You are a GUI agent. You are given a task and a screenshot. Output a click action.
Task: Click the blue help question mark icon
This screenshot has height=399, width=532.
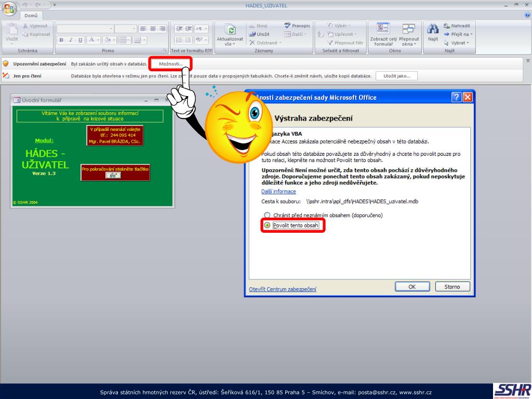tap(528, 15)
